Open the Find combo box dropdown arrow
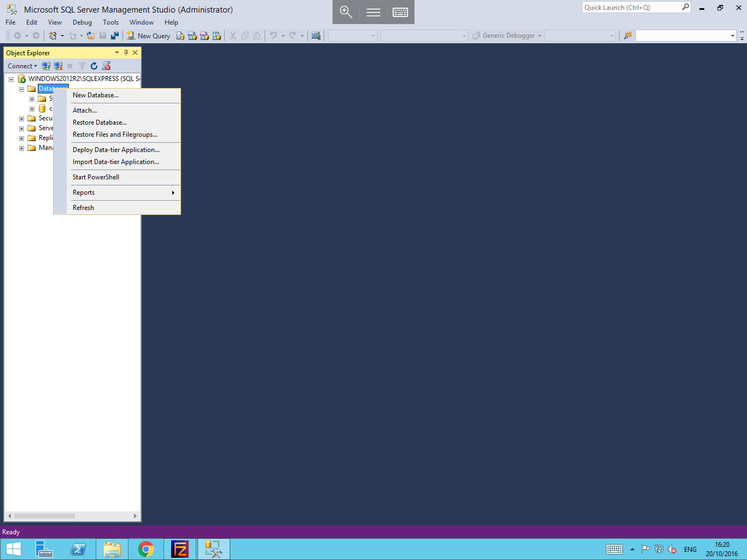This screenshot has width=747, height=560. coord(732,36)
